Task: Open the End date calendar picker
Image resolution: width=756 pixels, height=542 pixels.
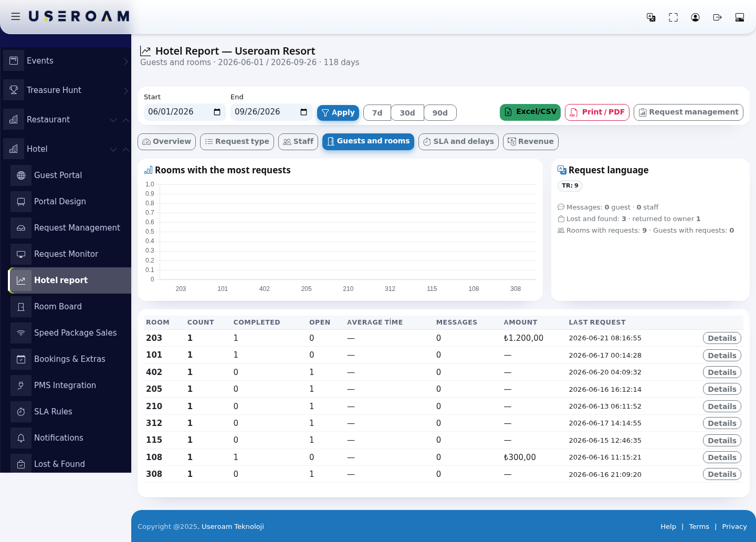Action: [x=303, y=112]
